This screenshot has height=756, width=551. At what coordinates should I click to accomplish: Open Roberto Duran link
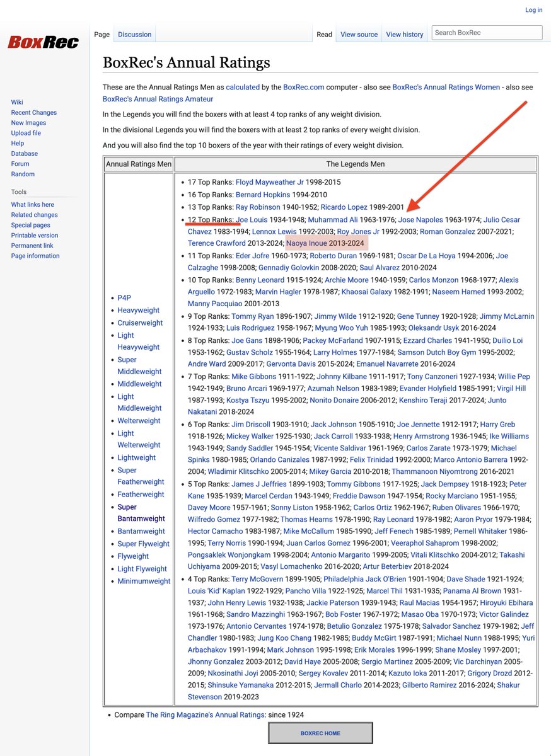click(334, 256)
